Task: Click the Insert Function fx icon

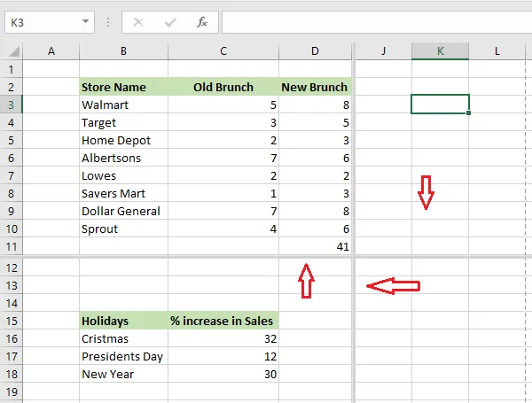Action: tap(202, 22)
